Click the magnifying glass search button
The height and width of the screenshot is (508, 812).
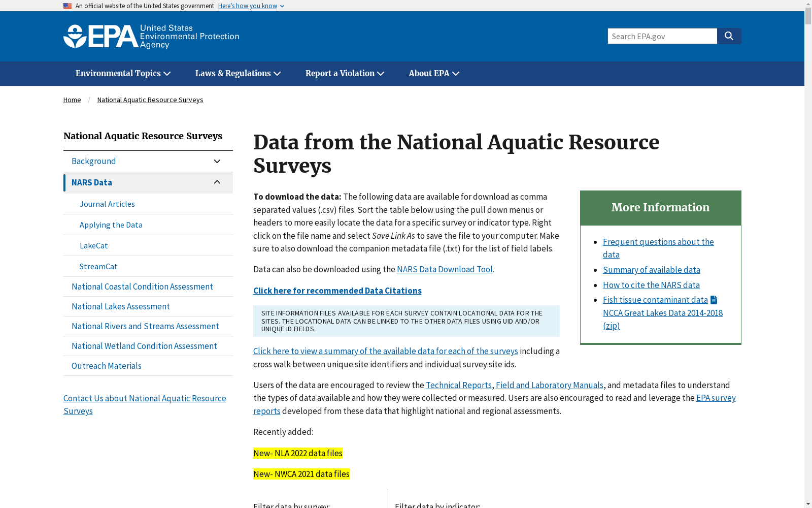[x=729, y=36]
